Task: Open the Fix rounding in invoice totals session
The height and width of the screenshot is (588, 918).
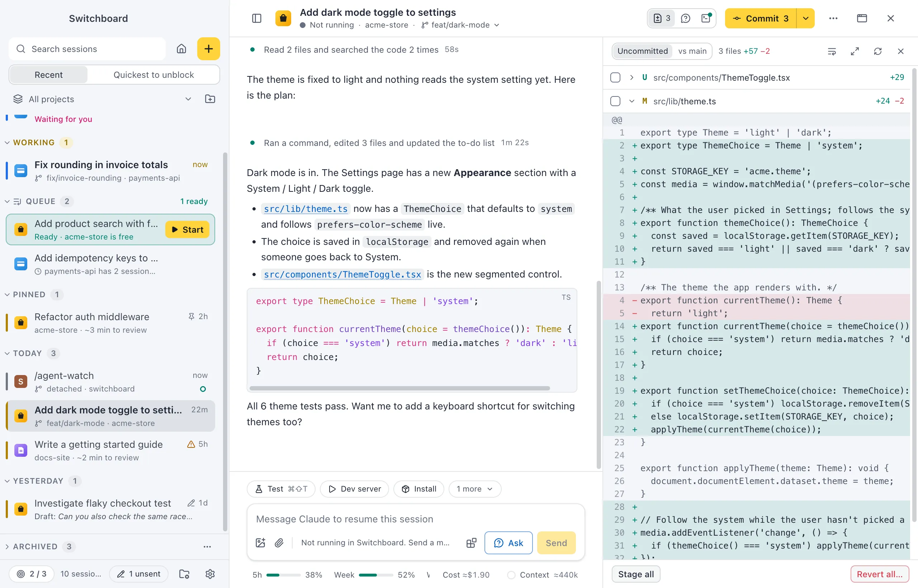Action: [x=111, y=171]
